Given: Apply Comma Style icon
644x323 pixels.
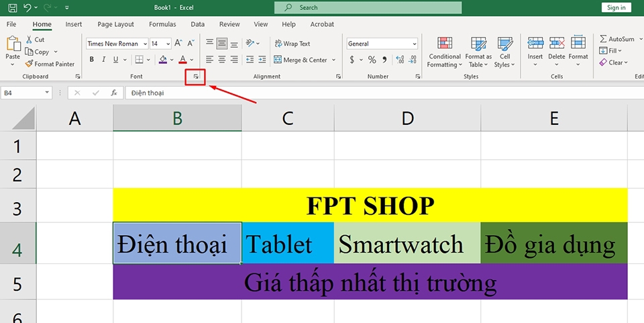Looking at the screenshot, I should pos(384,60).
